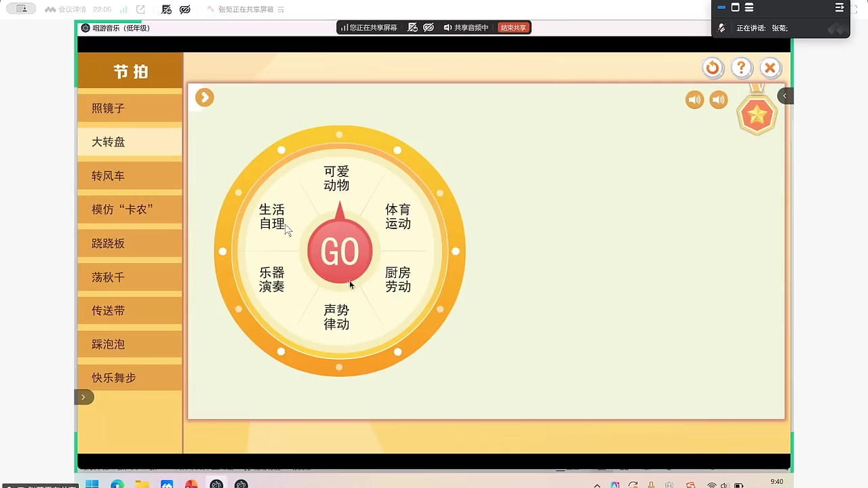
Task: Select 快乐舞步 in the sidebar
Action: 130,378
